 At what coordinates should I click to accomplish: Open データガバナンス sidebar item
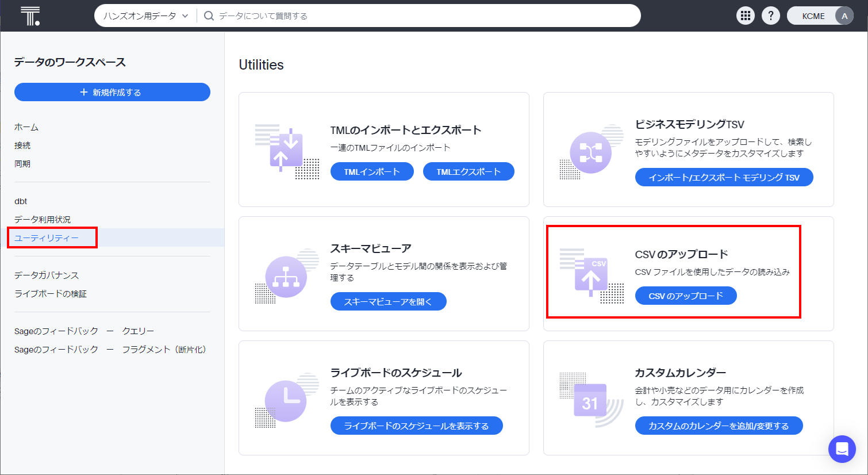47,275
